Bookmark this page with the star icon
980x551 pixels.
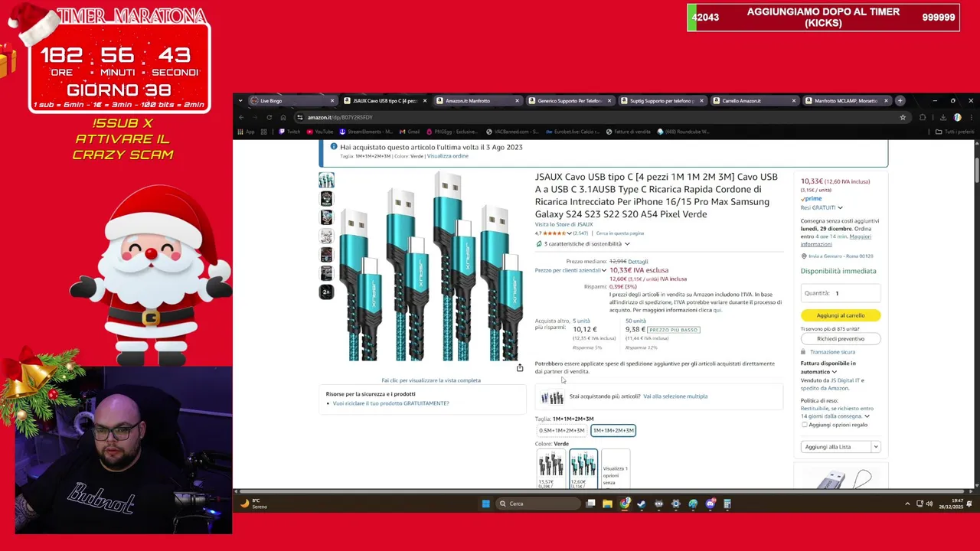(x=903, y=117)
